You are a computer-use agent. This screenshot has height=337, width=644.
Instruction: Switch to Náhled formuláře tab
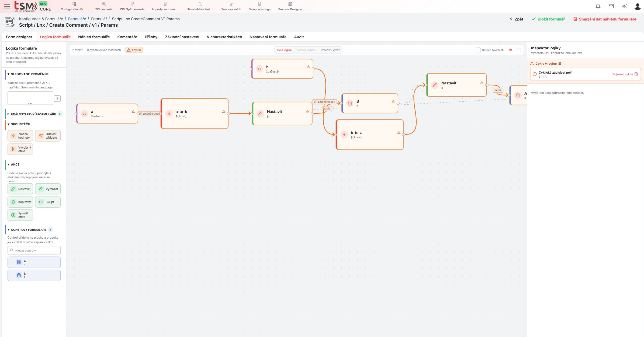click(x=94, y=37)
